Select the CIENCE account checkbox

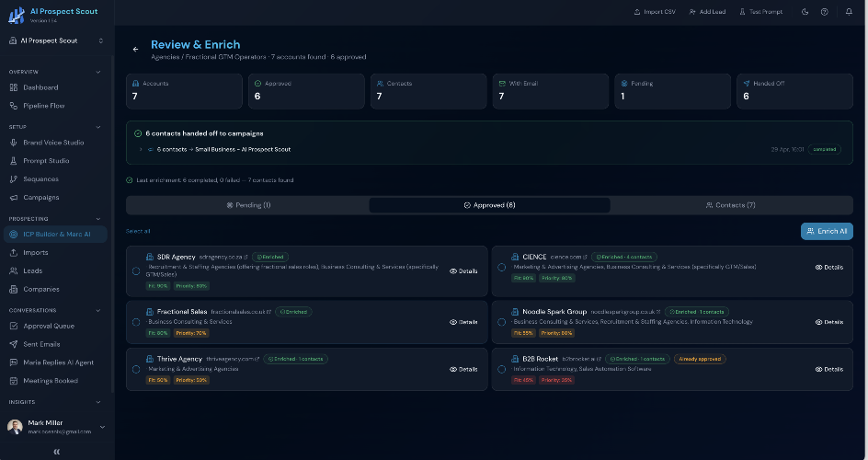pyautogui.click(x=501, y=268)
